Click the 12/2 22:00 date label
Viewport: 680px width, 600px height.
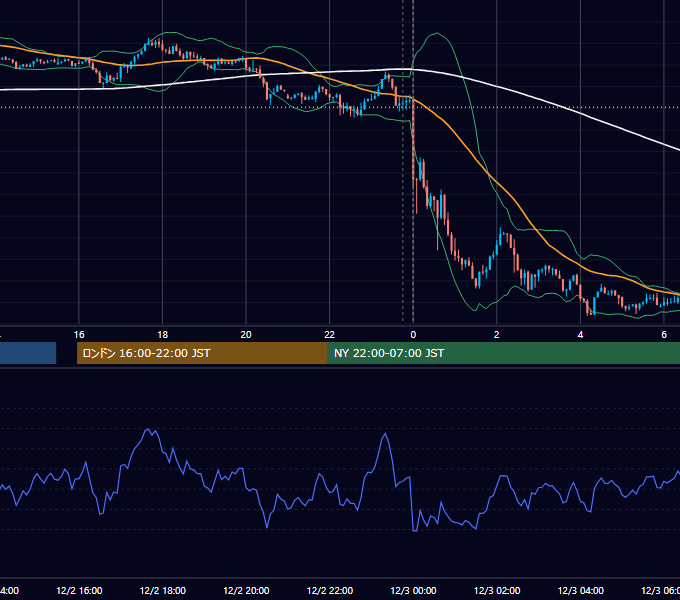(x=330, y=590)
